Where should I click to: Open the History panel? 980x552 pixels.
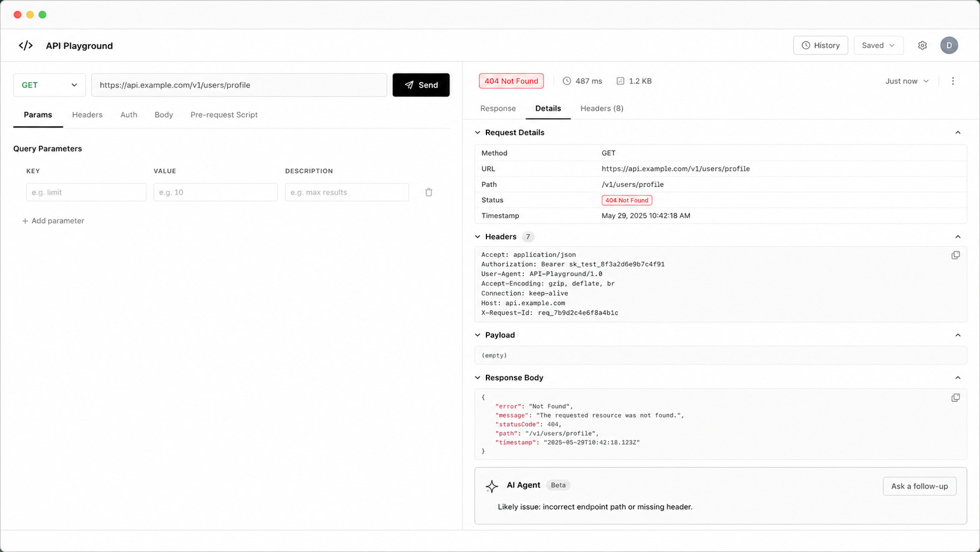(x=821, y=45)
